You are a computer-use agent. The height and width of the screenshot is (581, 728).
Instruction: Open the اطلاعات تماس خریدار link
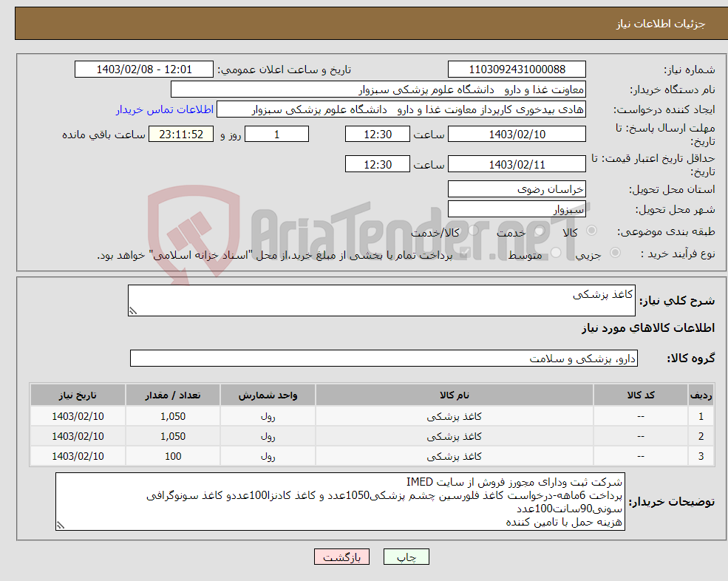[x=164, y=109]
